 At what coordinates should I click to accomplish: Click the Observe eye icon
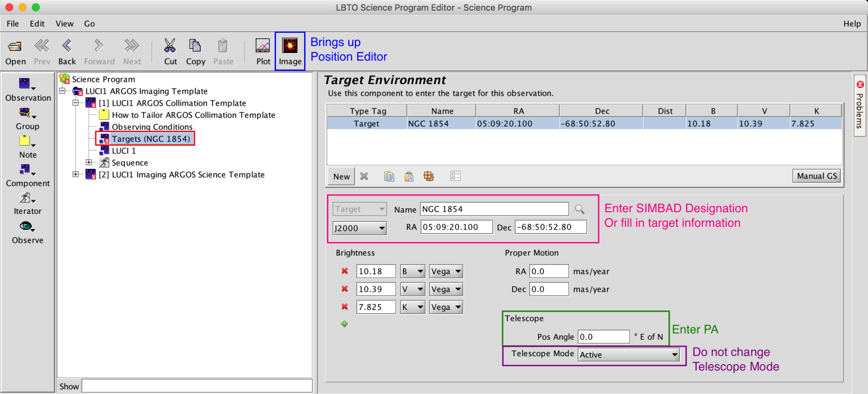click(x=27, y=226)
